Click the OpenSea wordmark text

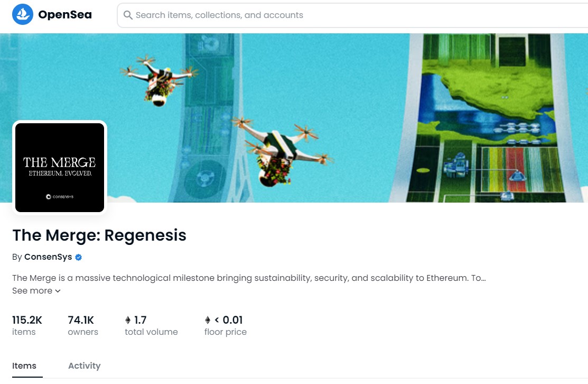(x=65, y=15)
